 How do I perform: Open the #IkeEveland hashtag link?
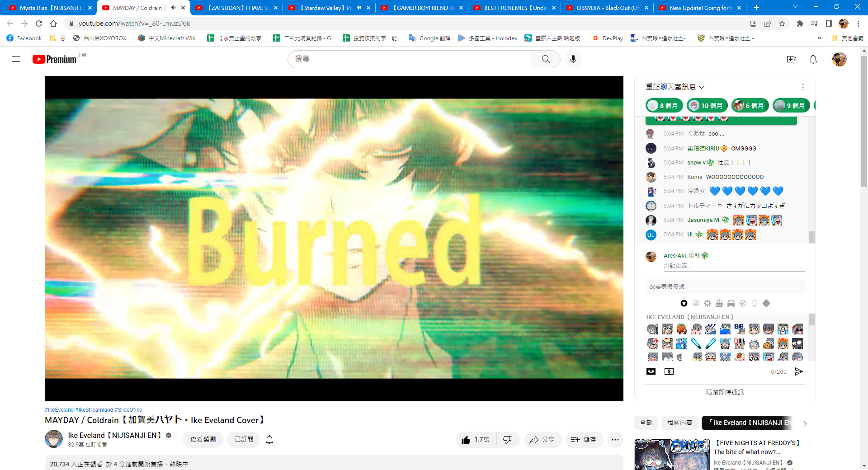coord(59,410)
